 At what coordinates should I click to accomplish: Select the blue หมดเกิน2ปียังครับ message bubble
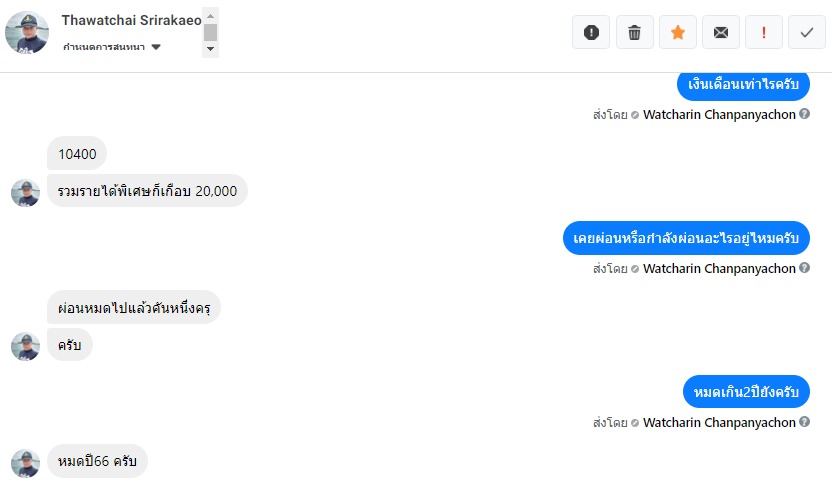pos(746,392)
